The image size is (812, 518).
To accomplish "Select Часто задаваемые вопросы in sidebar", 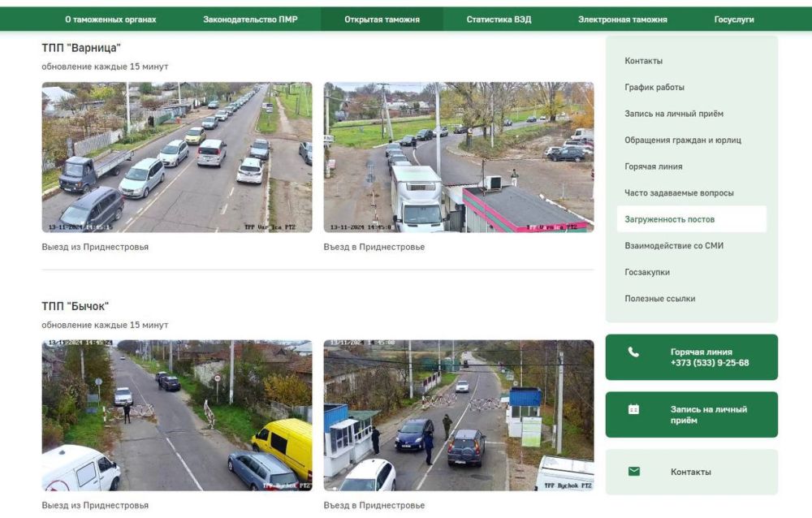I will 679,193.
